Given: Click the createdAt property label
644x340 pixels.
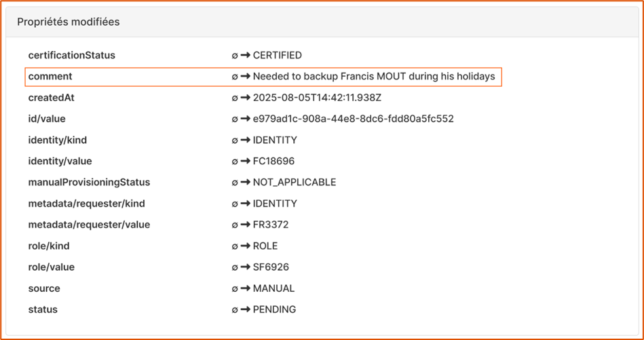Looking at the screenshot, I should pyautogui.click(x=52, y=98).
